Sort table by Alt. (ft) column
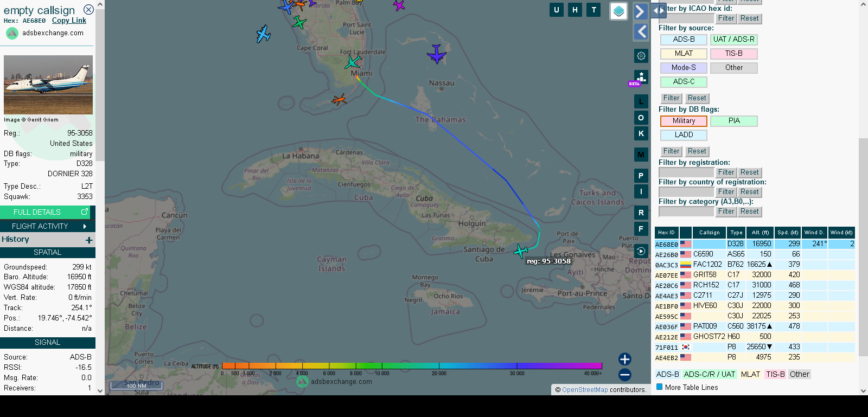 (760, 233)
